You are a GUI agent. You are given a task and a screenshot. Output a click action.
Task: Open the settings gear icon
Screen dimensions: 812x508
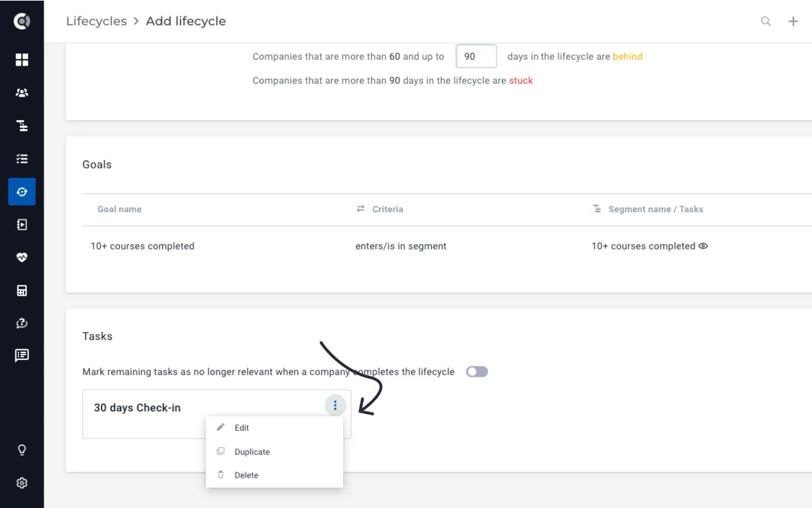point(22,483)
